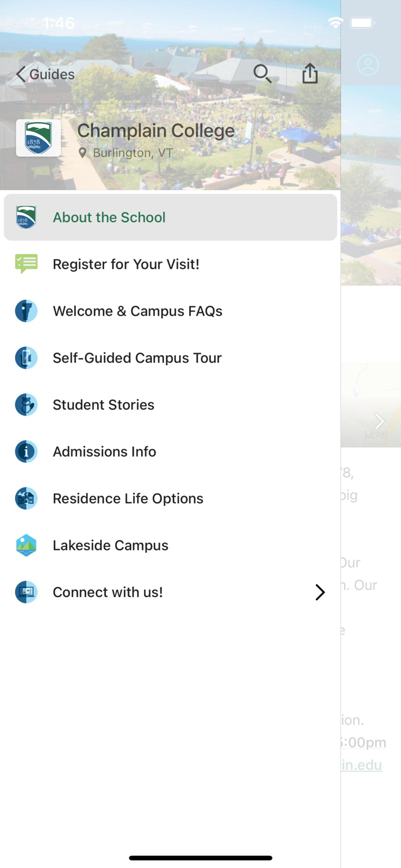Click the search magnifier icon

click(263, 74)
